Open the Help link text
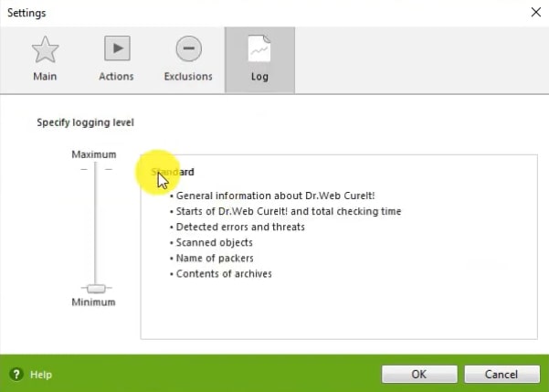The height and width of the screenshot is (392, 549). tap(41, 375)
